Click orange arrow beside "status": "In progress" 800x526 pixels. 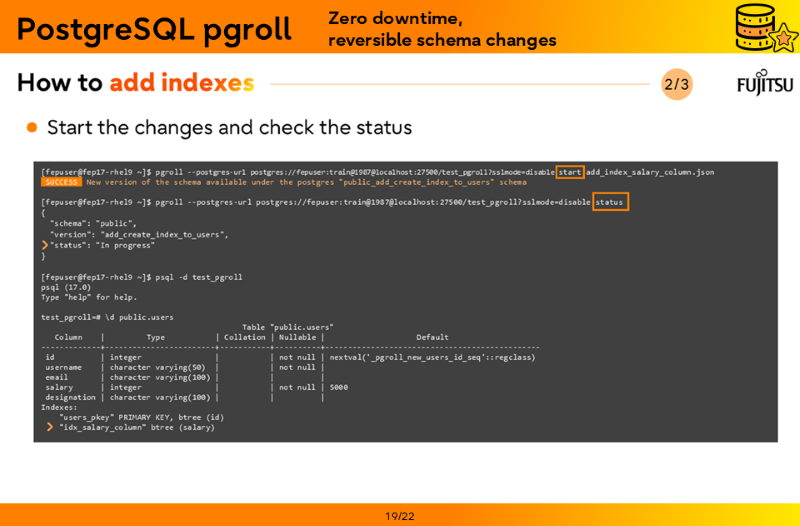point(45,245)
